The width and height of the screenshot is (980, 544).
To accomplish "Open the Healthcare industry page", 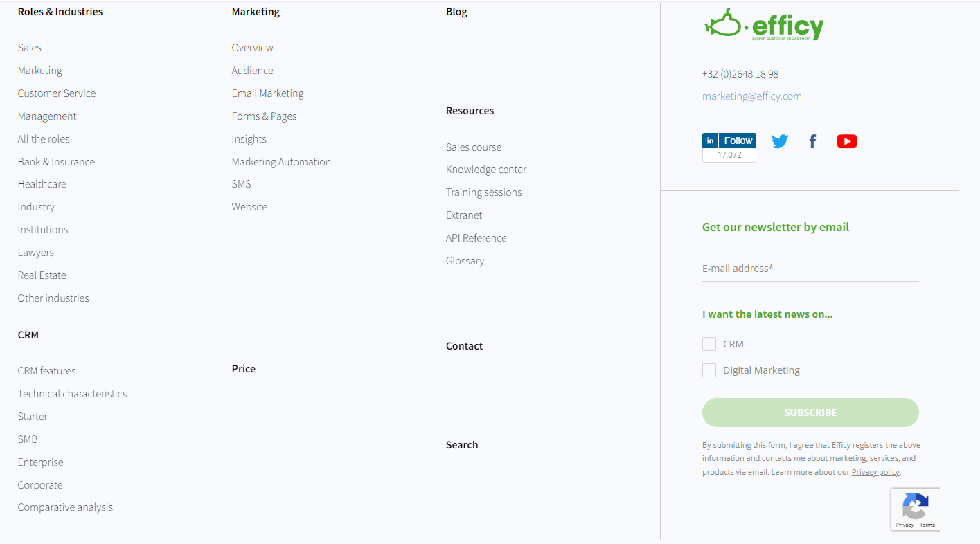I will click(42, 183).
